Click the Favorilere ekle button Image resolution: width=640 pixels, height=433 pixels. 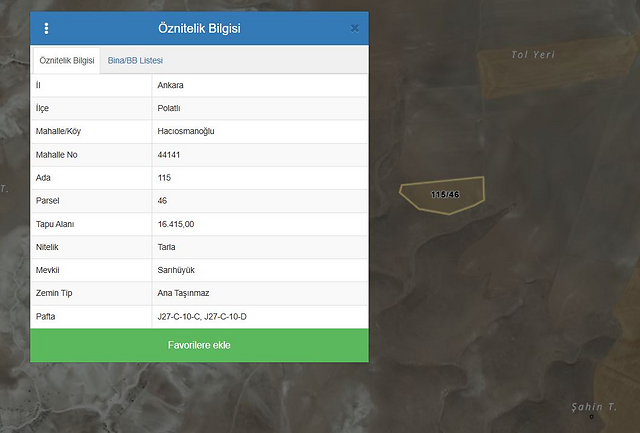coord(199,345)
